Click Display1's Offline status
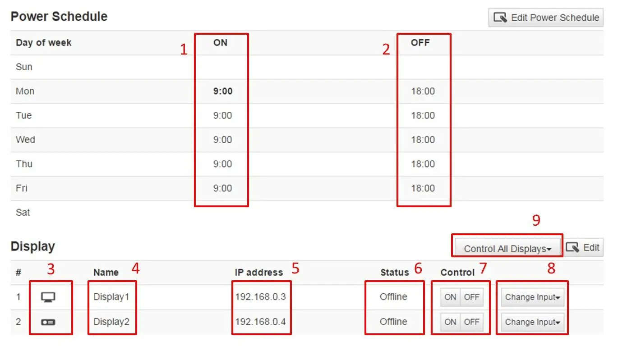The image size is (618, 364). [394, 296]
